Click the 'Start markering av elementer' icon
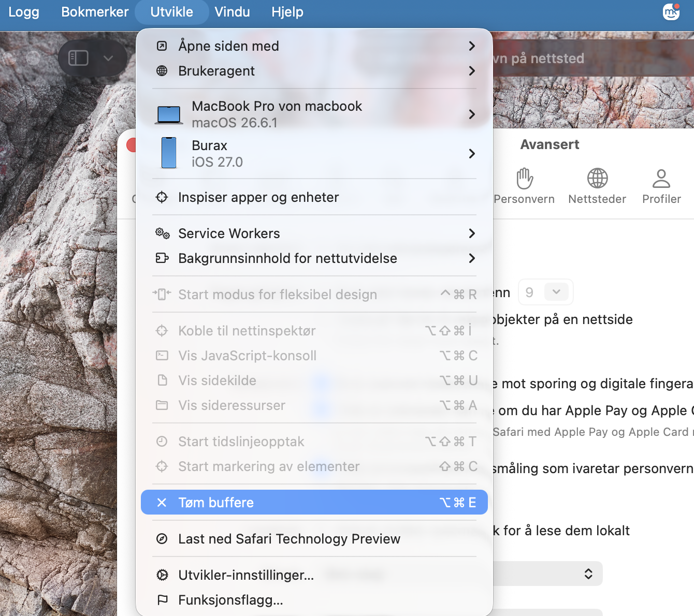Image resolution: width=694 pixels, height=616 pixels. pos(162,466)
